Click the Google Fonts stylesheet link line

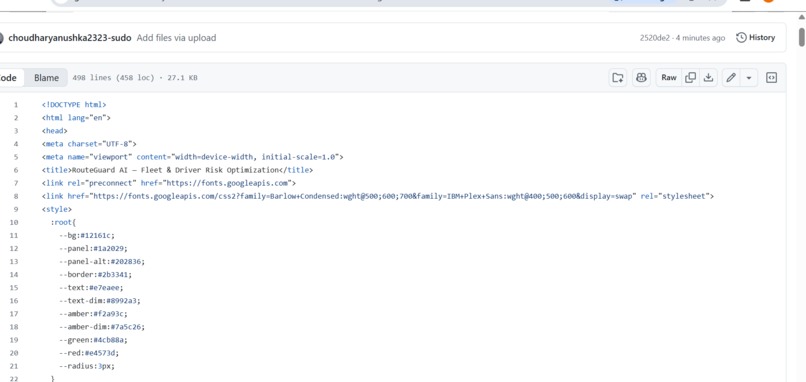378,196
